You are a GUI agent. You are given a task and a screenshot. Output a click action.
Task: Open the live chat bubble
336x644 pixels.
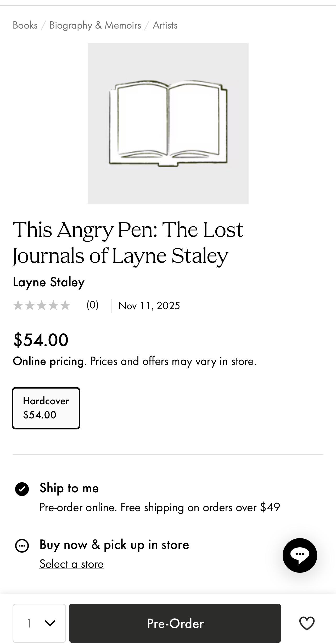click(300, 555)
